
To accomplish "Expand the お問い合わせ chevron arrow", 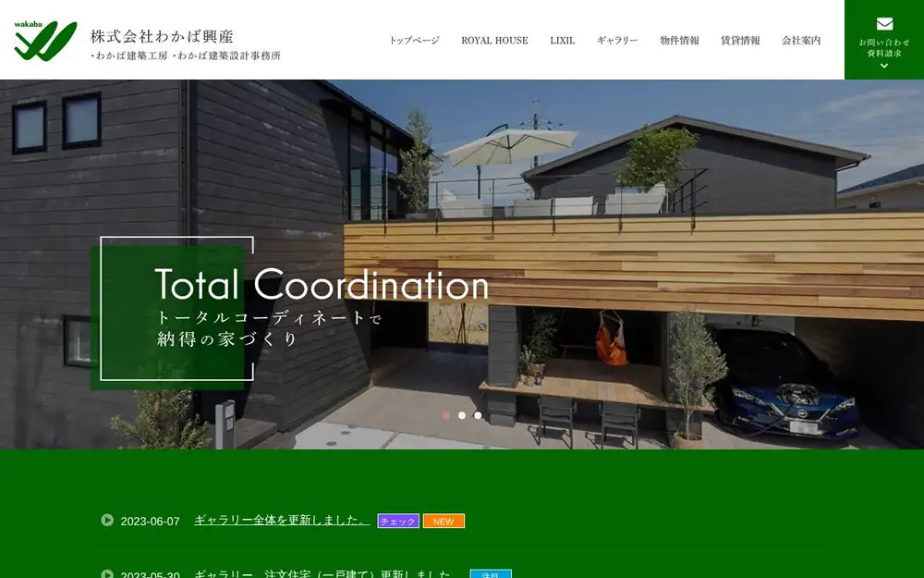I will point(884,66).
